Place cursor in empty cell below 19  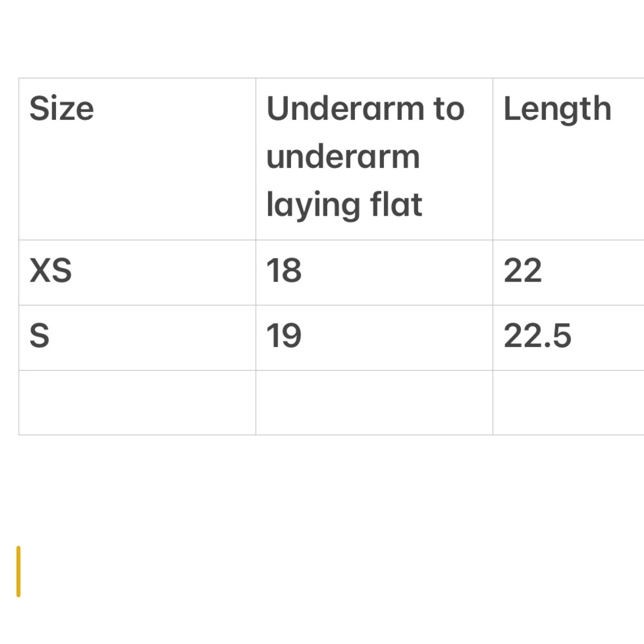coord(374,402)
